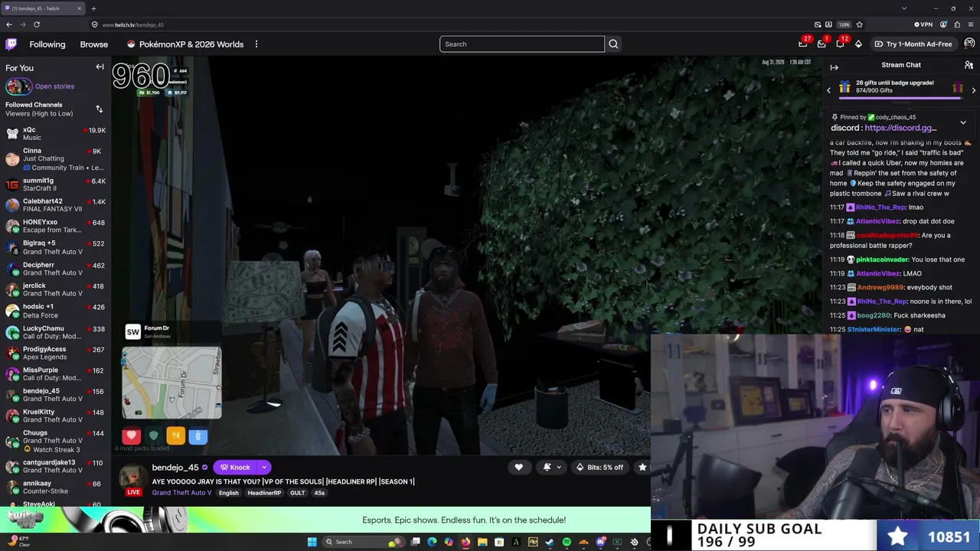Open Spotify from the taskbar

pyautogui.click(x=567, y=542)
